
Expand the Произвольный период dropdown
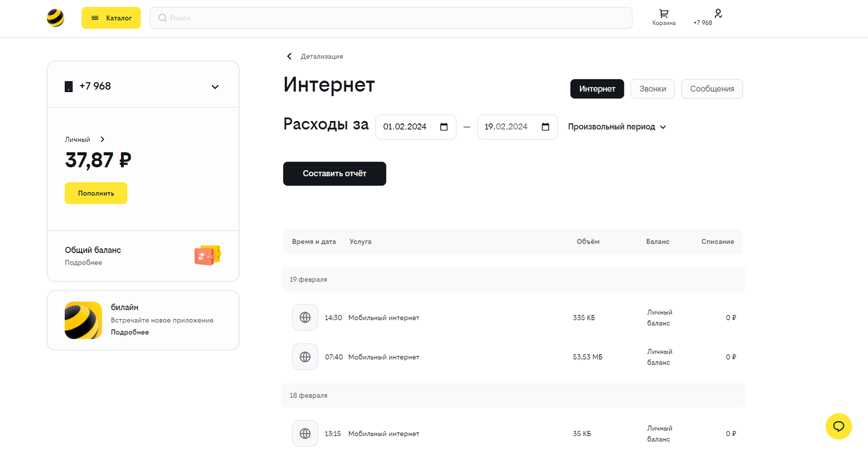pyautogui.click(x=617, y=127)
